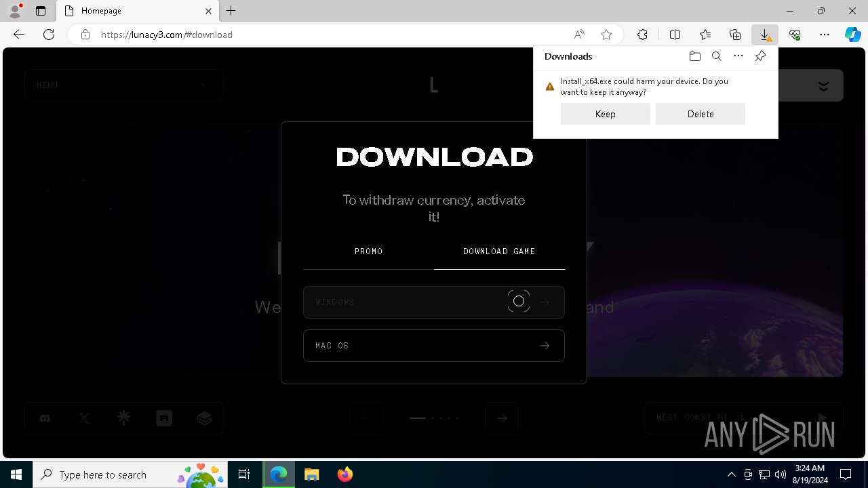Open a new tab with plus
The height and width of the screenshot is (488, 868).
(x=231, y=11)
